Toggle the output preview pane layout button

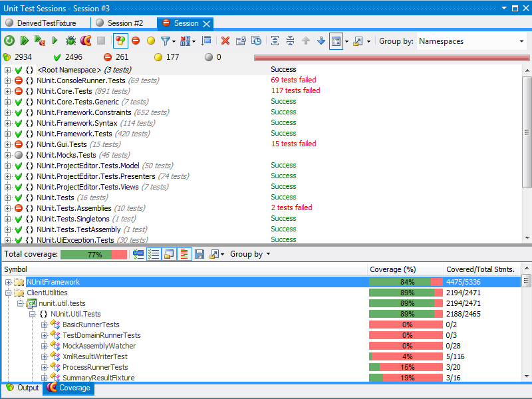336,41
